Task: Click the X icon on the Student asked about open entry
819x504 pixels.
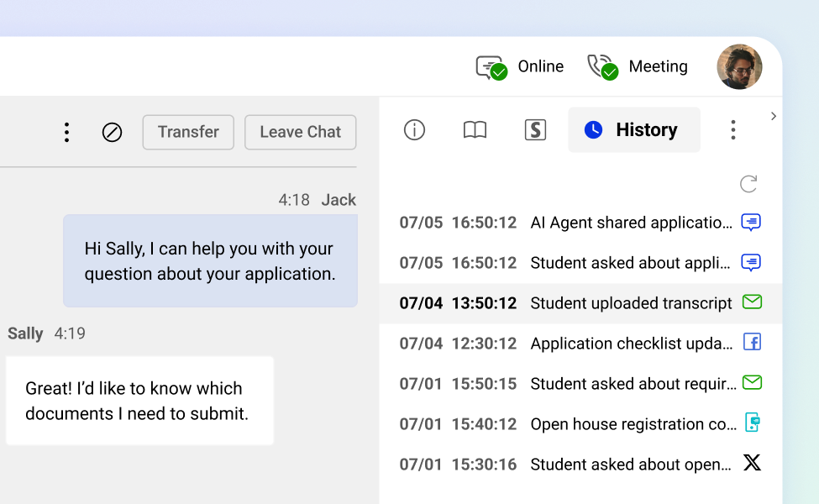Action: point(752,463)
